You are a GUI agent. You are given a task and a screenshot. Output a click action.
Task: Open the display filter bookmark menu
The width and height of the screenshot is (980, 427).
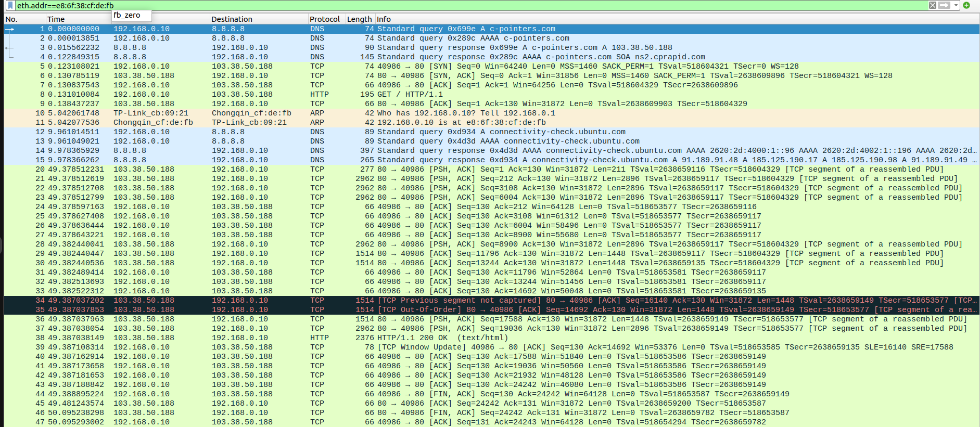tap(10, 5)
